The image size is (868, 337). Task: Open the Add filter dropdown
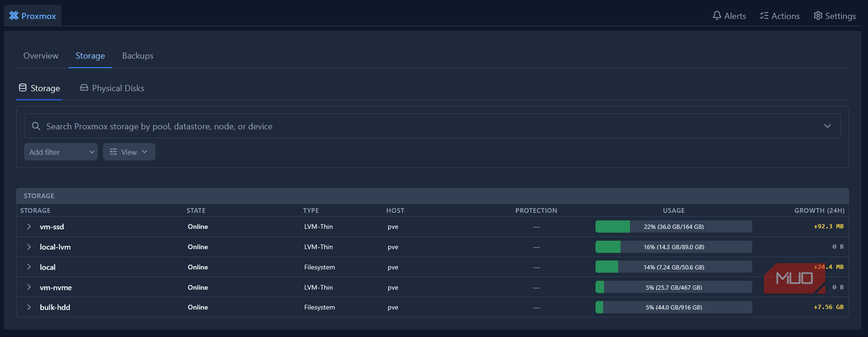coord(61,152)
